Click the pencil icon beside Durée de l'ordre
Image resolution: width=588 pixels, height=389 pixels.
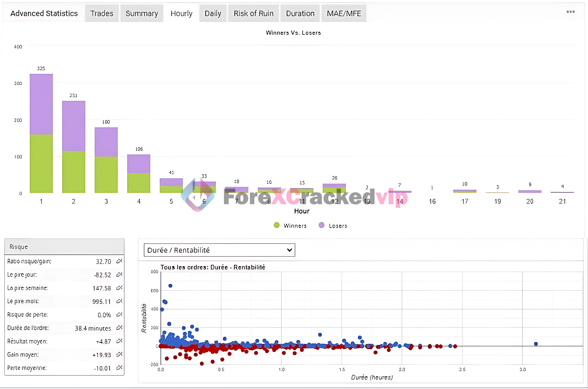click(x=119, y=328)
